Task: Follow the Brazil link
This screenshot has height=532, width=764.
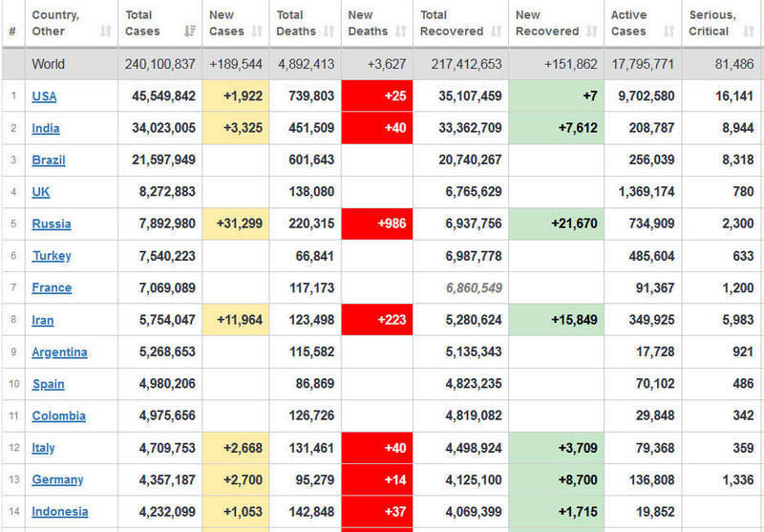Action: 49,160
